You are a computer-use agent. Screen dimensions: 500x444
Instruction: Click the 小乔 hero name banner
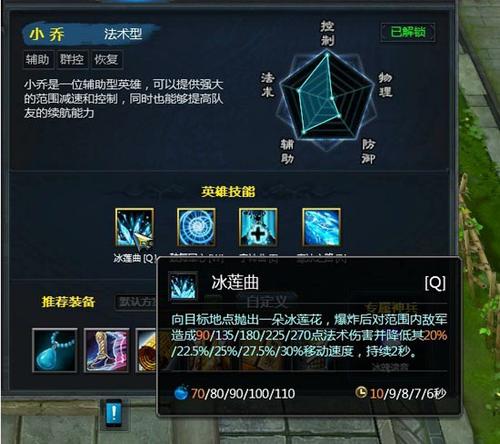90,34
